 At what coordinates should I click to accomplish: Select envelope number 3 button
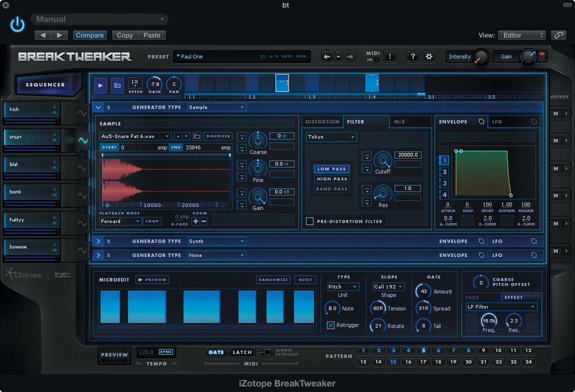point(444,183)
